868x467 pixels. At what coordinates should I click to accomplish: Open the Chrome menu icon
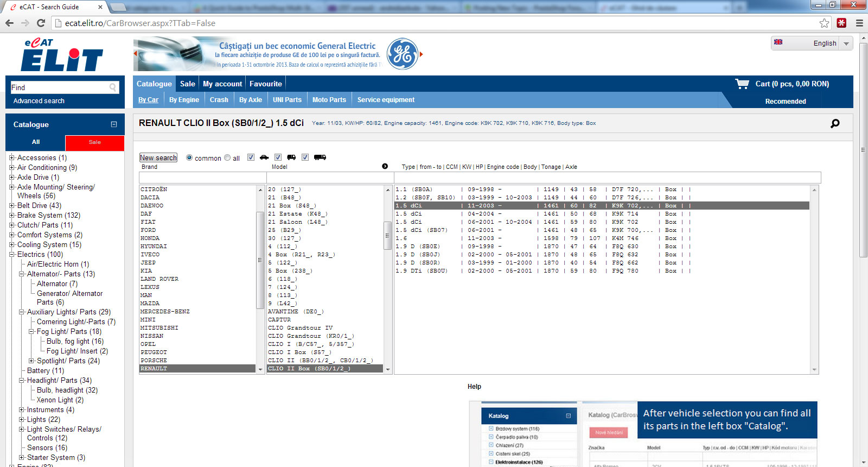859,23
